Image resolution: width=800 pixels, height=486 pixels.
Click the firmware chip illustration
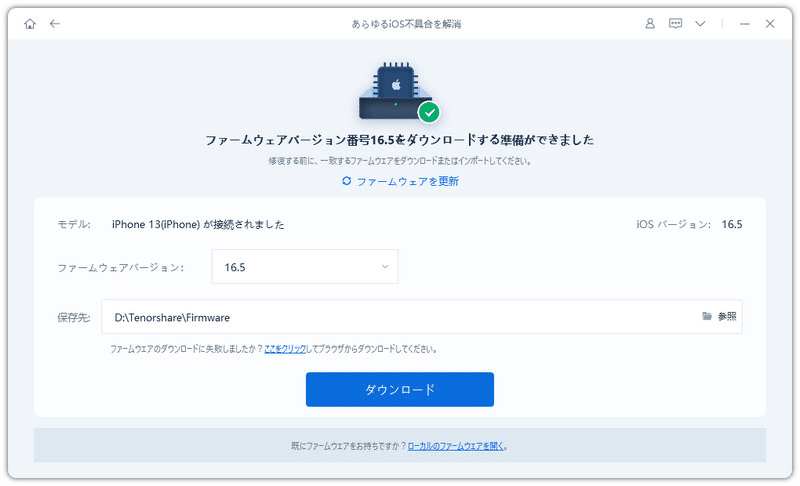click(x=395, y=91)
